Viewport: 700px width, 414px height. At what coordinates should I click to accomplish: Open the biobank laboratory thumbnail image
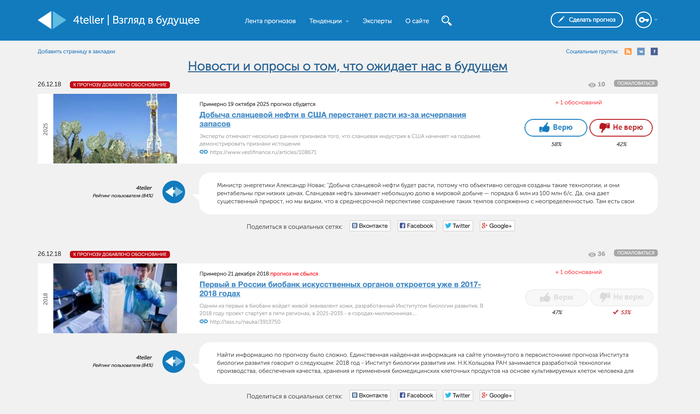coord(115,297)
